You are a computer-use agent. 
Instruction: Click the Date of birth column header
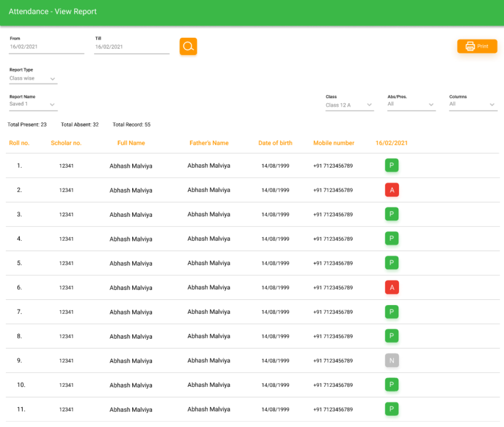point(275,143)
